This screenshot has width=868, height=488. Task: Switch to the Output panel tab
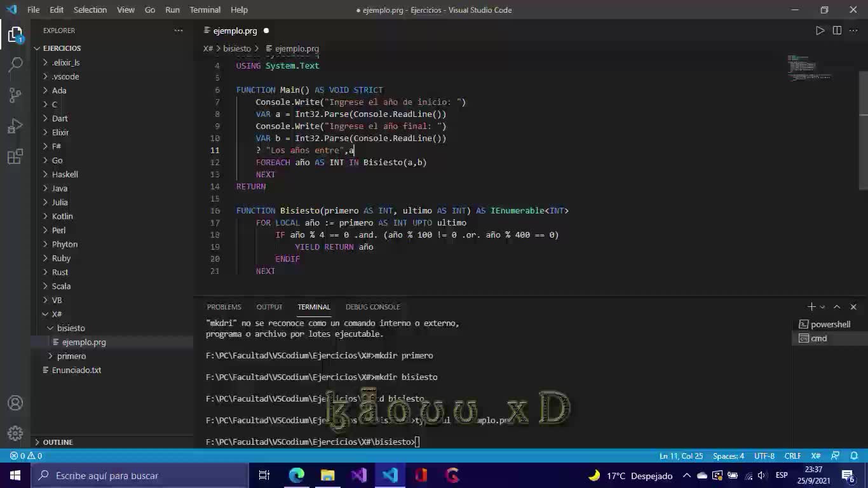(x=269, y=307)
